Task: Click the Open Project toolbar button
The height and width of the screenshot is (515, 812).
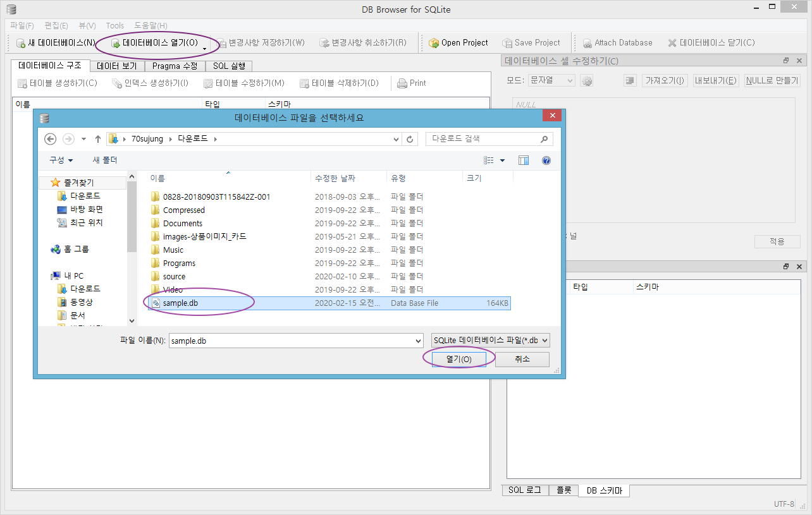Action: (x=458, y=43)
